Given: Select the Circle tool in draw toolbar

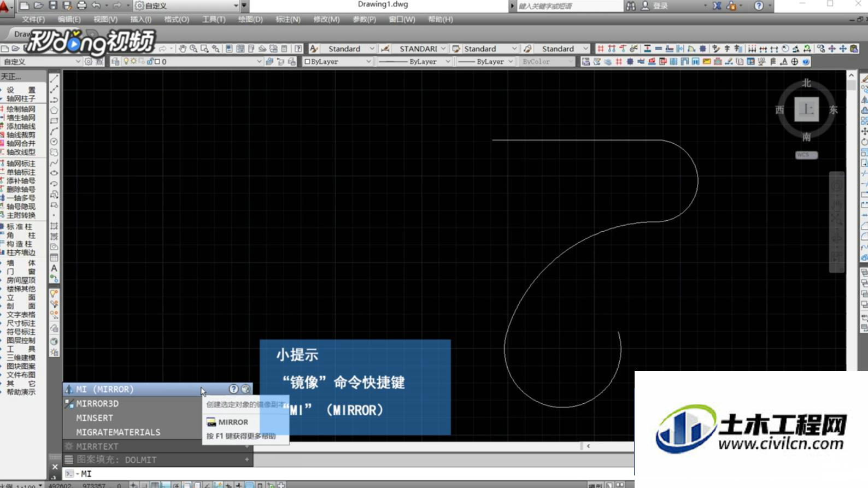Looking at the screenshot, I should point(54,142).
